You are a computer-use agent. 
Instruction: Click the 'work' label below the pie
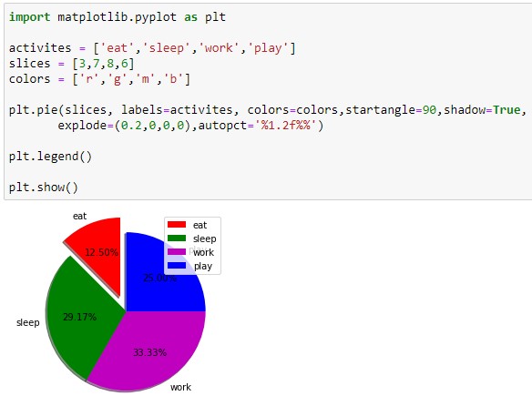180,387
